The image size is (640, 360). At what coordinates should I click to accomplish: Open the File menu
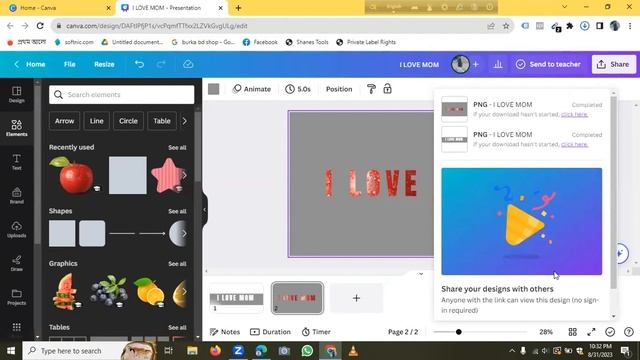[x=69, y=64]
